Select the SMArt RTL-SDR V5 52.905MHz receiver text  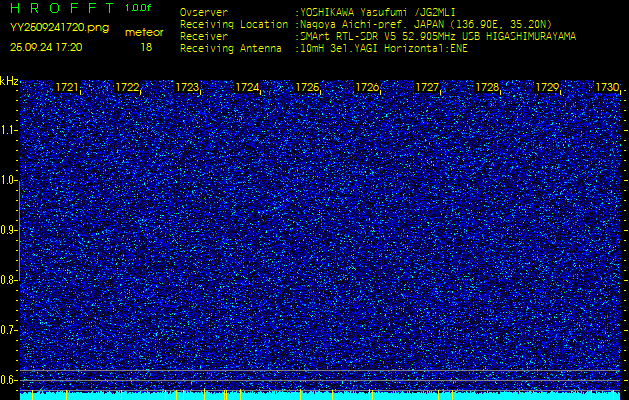click(x=438, y=37)
